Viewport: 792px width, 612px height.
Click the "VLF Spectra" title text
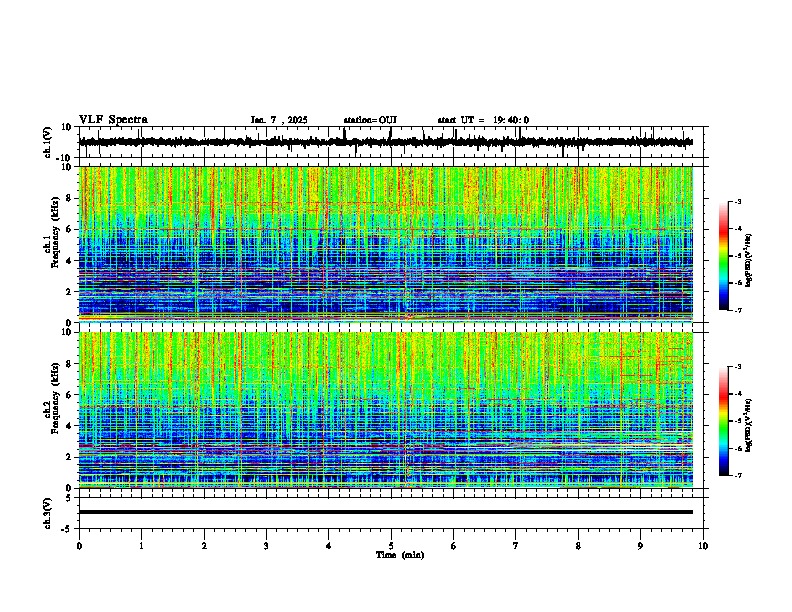tap(113, 120)
